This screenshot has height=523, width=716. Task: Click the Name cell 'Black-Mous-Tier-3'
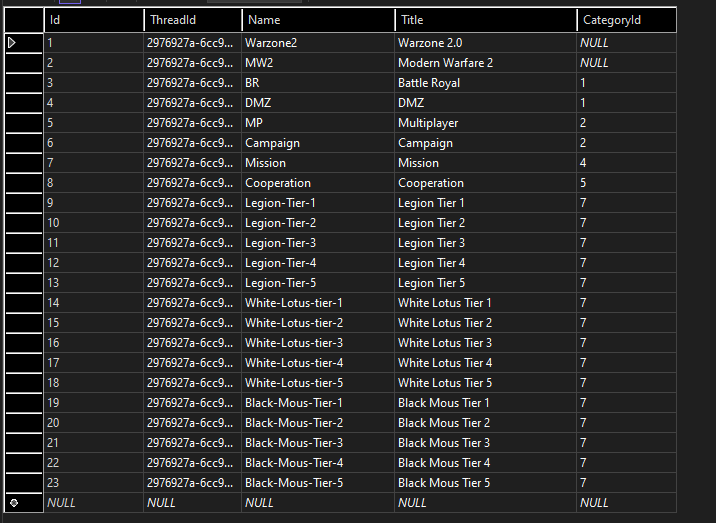click(318, 443)
